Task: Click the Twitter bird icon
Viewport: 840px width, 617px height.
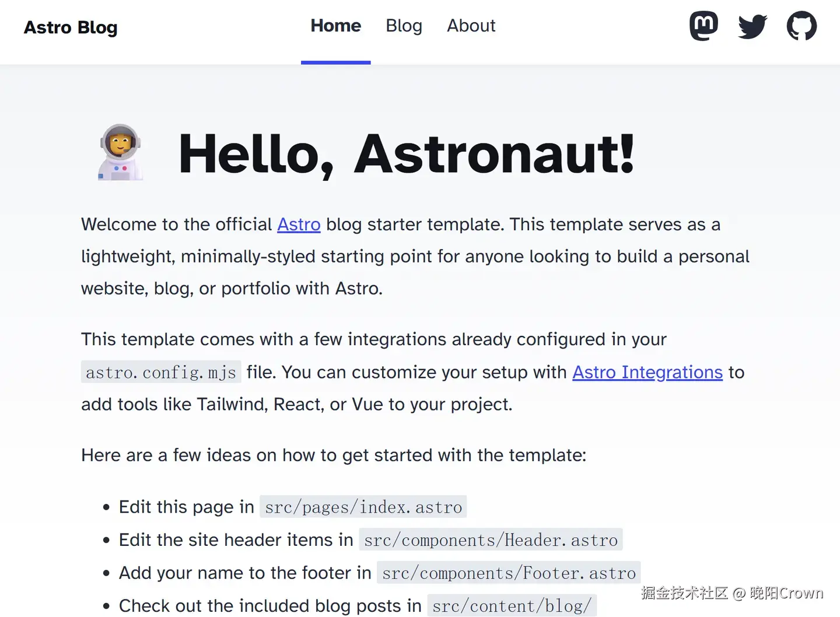Action: pos(752,26)
